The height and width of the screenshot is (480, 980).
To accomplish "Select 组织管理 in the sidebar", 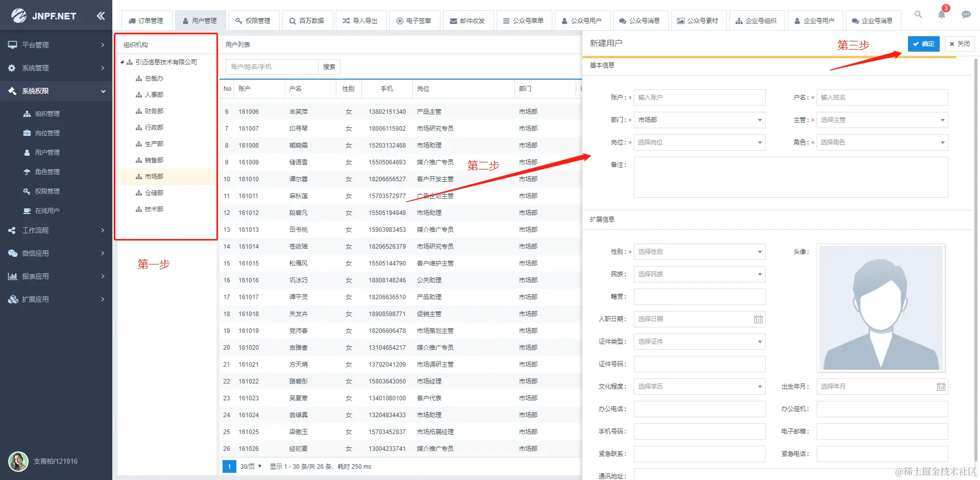I will pos(46,113).
